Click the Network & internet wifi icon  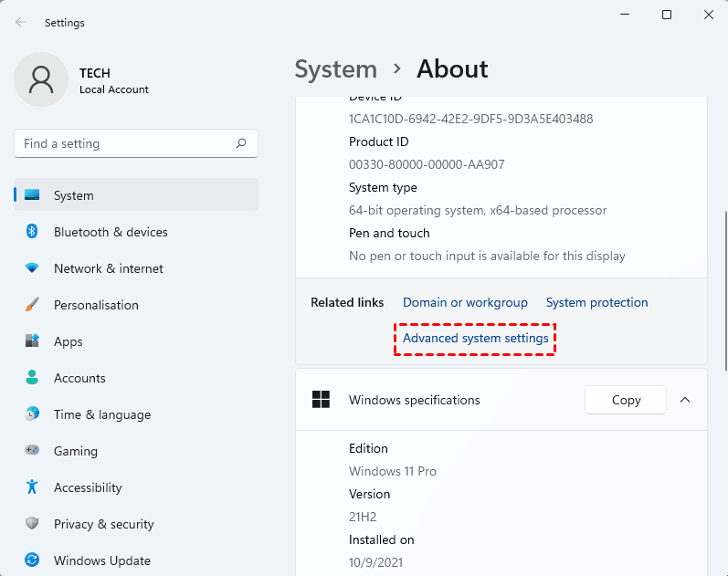[32, 268]
